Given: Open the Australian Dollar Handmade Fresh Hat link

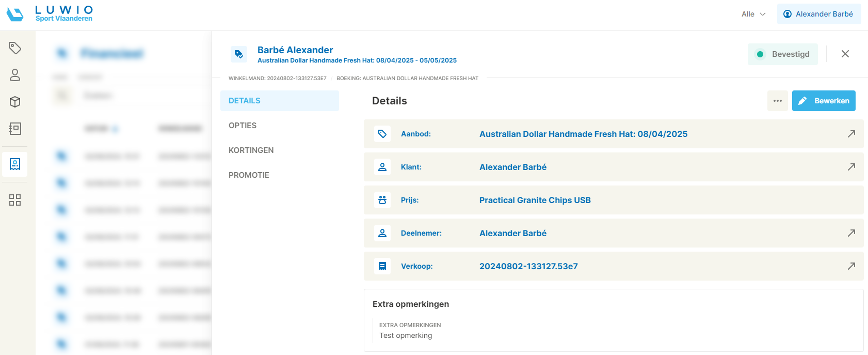Looking at the screenshot, I should click(x=583, y=134).
